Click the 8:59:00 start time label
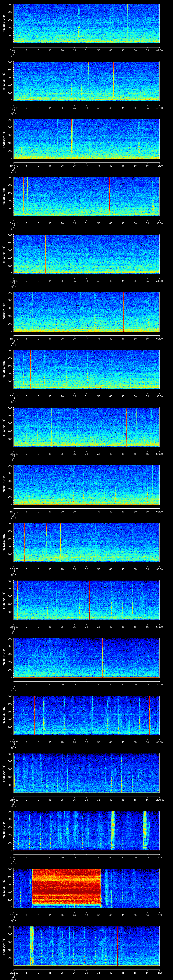Viewport: 173px width, 980px height. coord(14,800)
